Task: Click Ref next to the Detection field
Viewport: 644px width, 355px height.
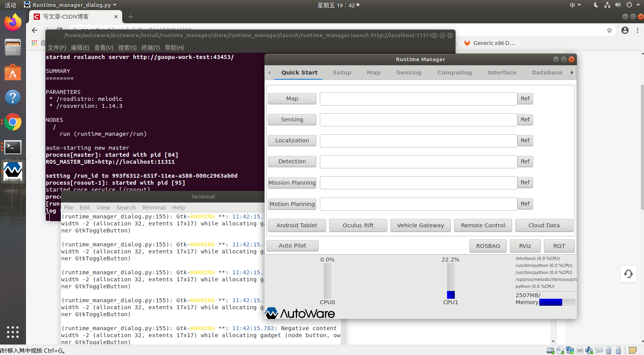Action: (525, 161)
